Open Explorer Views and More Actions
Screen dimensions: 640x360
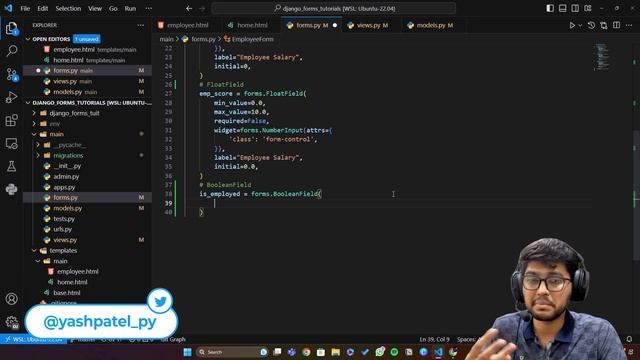click(140, 25)
